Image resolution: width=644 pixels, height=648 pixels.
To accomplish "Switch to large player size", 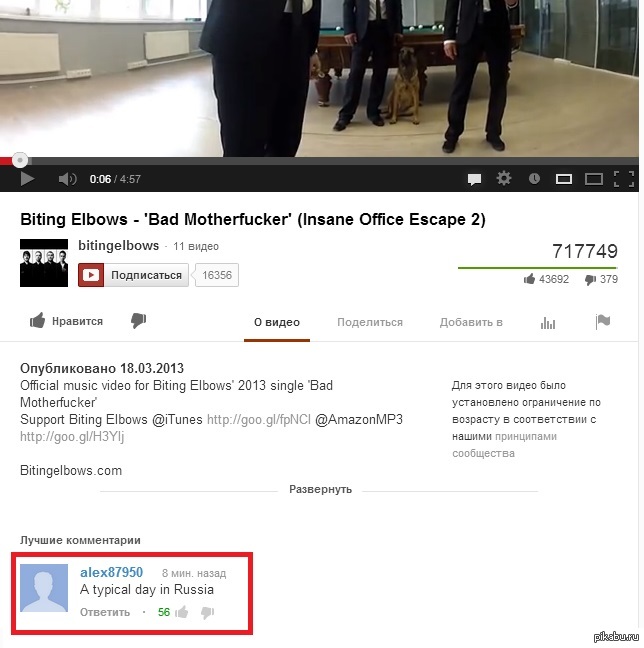I will click(594, 179).
